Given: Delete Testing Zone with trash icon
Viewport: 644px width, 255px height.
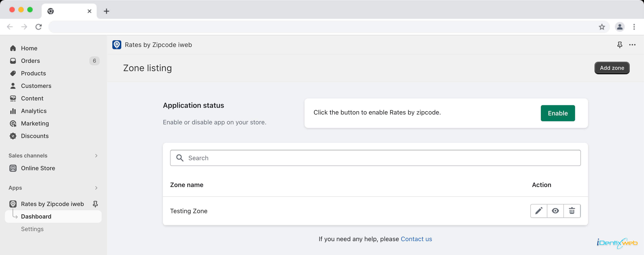Looking at the screenshot, I should 572,211.
